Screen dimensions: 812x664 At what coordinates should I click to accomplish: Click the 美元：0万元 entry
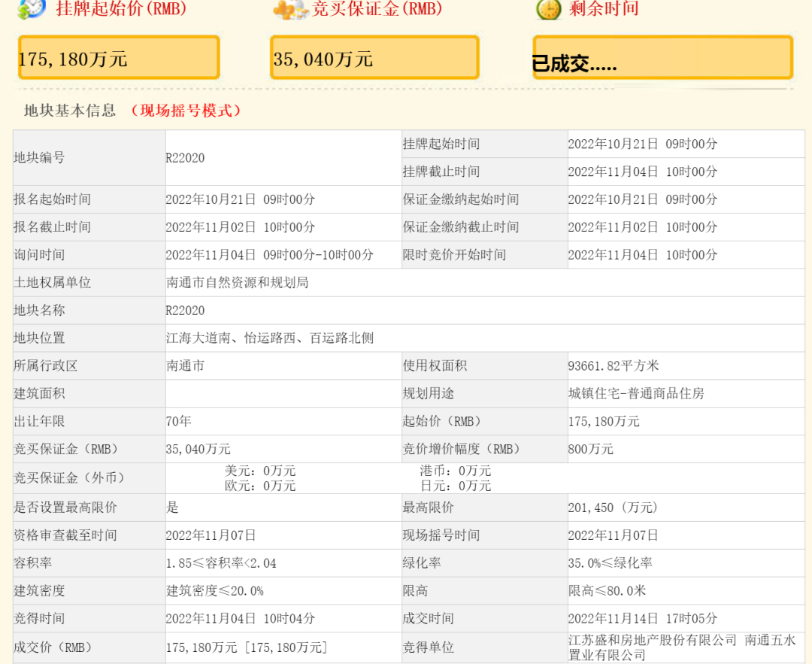(x=260, y=471)
